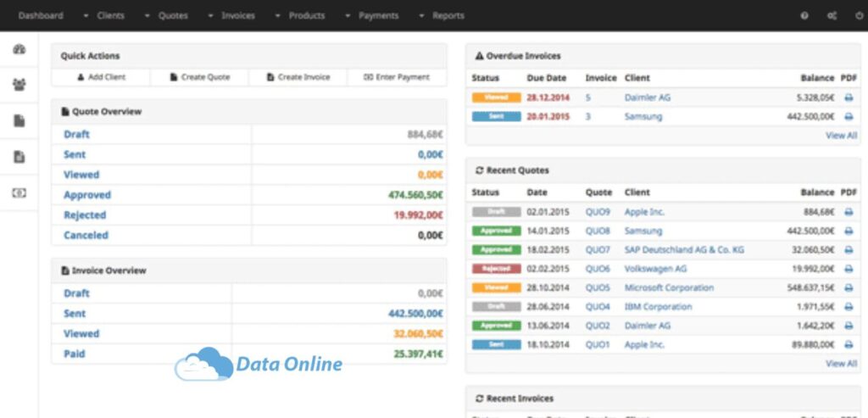Click View All under Overdue Invoices
Image resolution: width=868 pixels, height=418 pixels.
(841, 136)
